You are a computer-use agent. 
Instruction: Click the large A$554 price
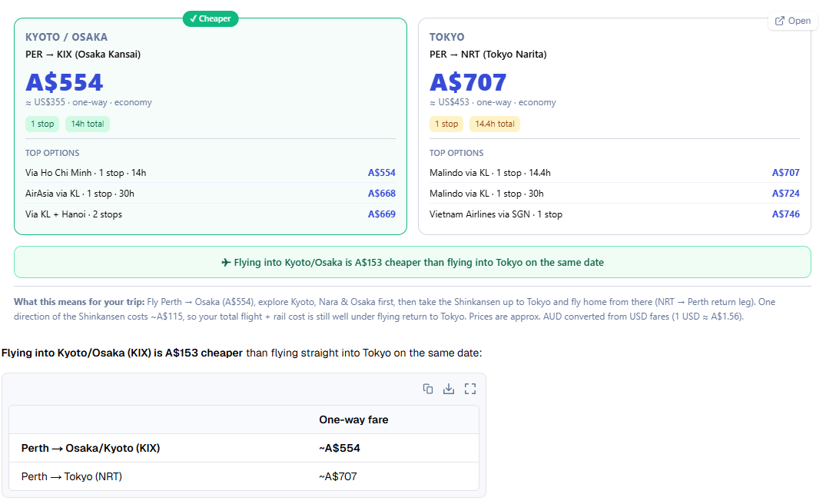pyautogui.click(x=65, y=82)
